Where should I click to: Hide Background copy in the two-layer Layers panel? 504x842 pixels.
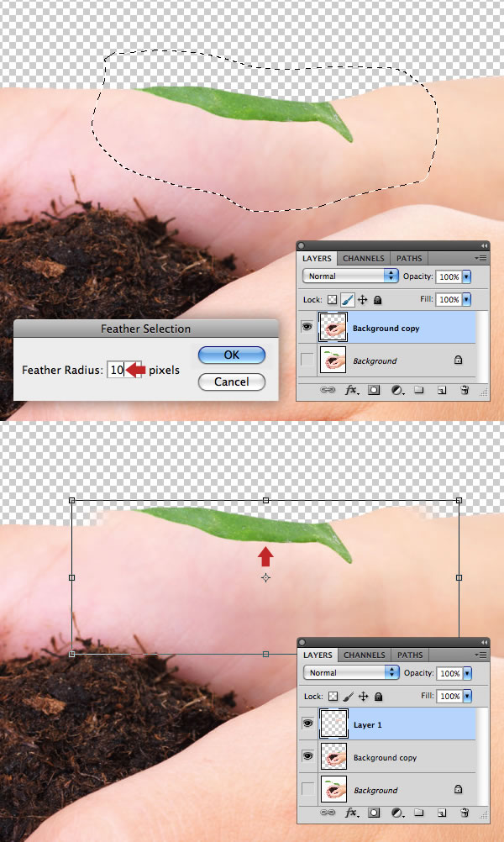pyautogui.click(x=307, y=327)
